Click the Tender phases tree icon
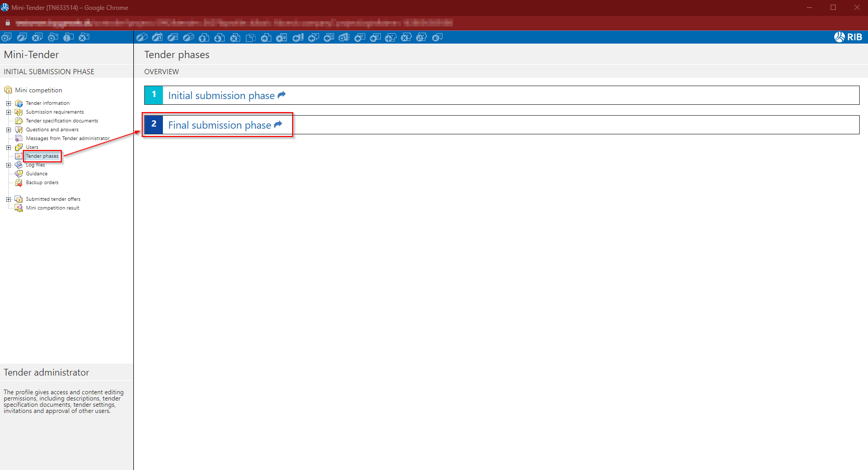 tap(19, 156)
